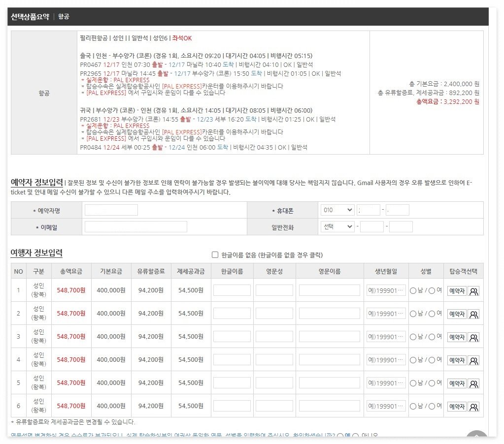This screenshot has width=504, height=444.
Task: Check the 한글이름 없음 checkbox
Action: (x=215, y=254)
